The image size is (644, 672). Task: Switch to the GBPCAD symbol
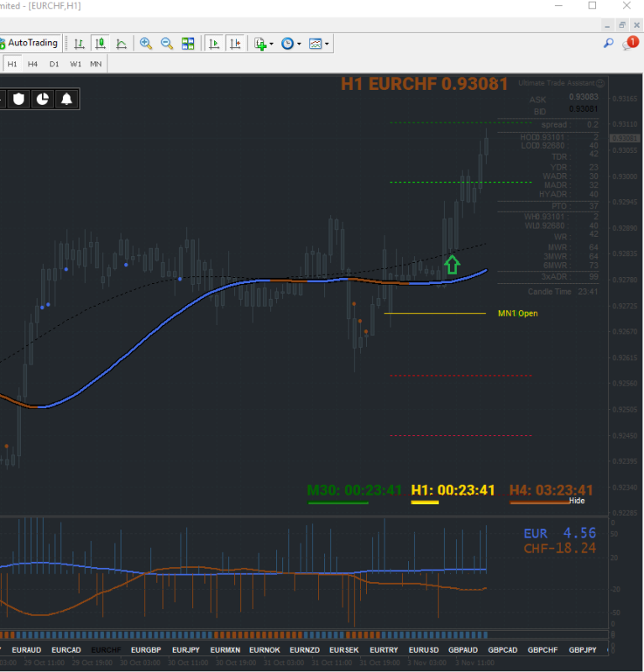[503, 649]
